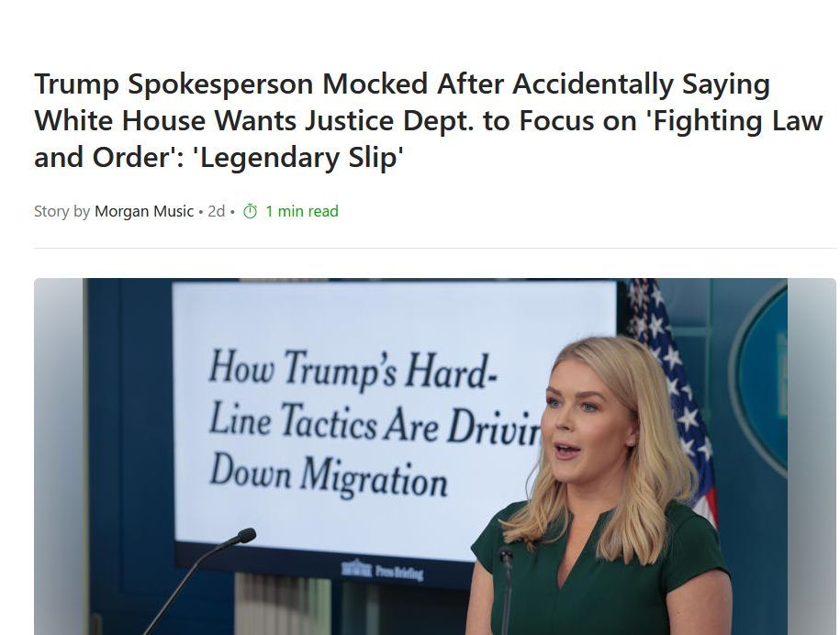This screenshot has width=840, height=635.
Task: Click the "Line Tactics Are Drivin" line
Action: tap(375, 422)
